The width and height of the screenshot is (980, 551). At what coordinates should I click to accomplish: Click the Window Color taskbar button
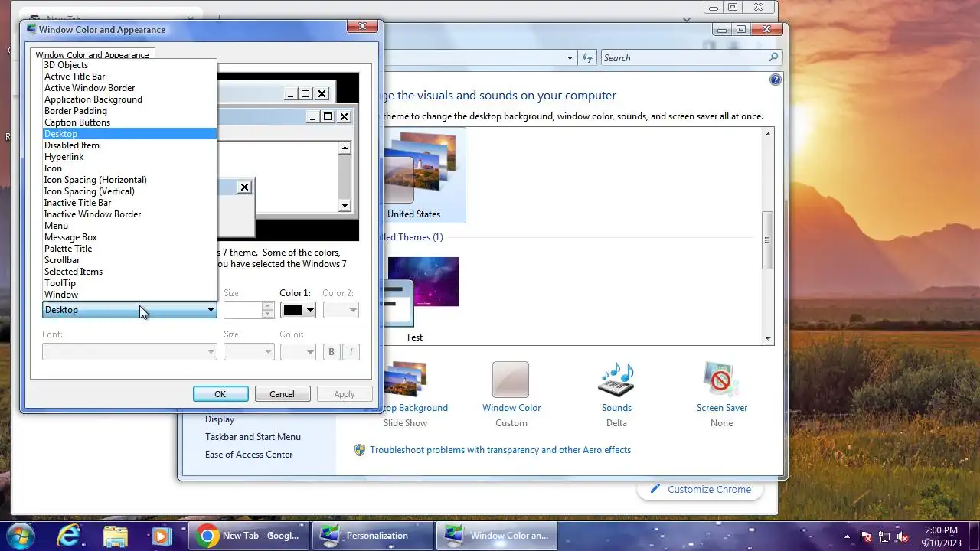click(497, 536)
